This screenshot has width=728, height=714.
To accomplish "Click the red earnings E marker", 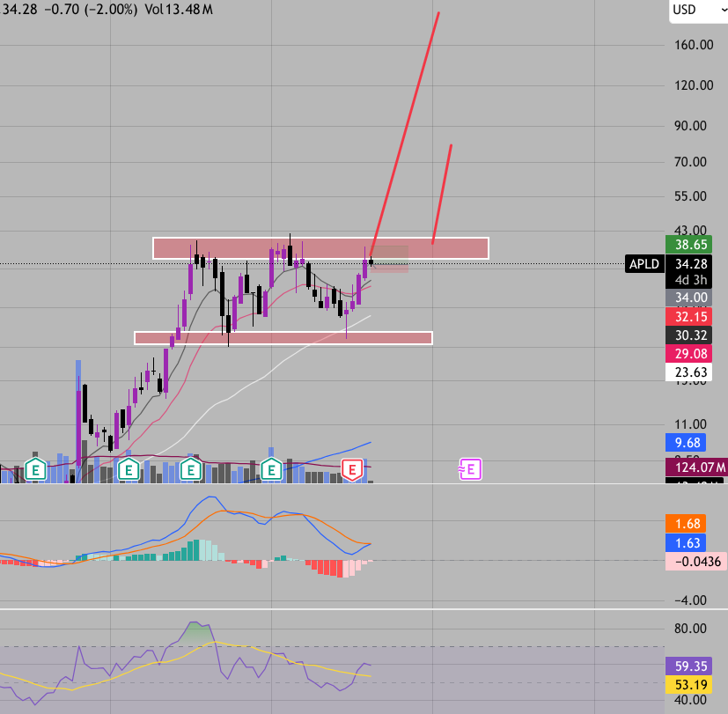I will (x=352, y=470).
